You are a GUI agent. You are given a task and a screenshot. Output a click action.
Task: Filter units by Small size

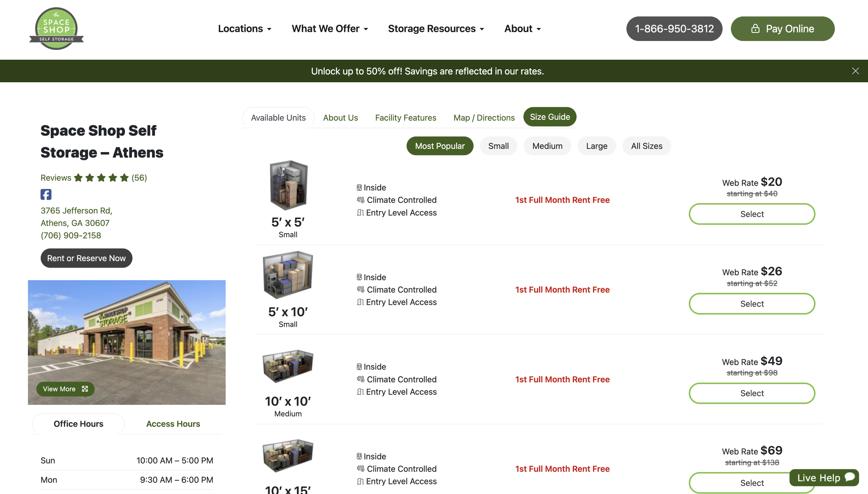point(498,146)
